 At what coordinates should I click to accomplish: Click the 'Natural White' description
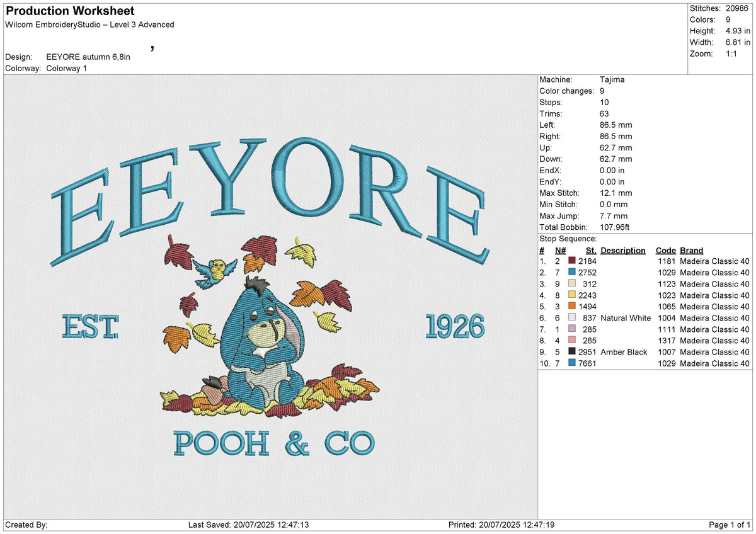click(x=626, y=318)
